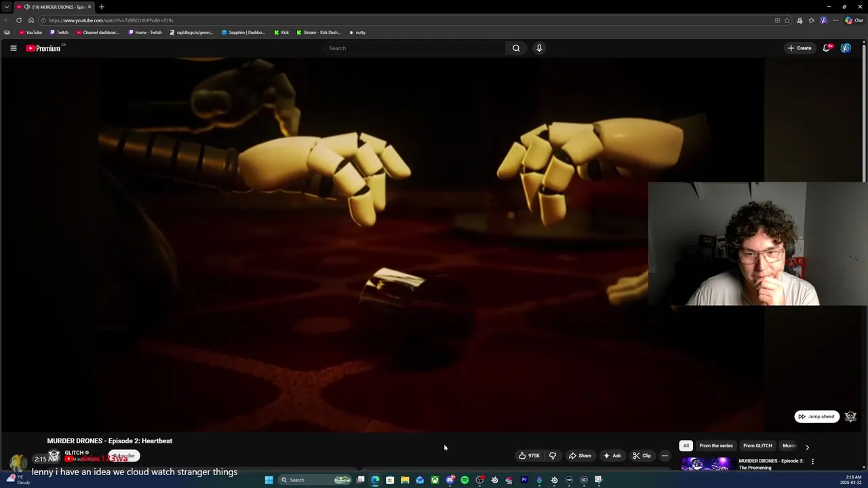Viewport: 868px width, 488px height.
Task: Open YouTube account avatar menu
Action: [846, 48]
